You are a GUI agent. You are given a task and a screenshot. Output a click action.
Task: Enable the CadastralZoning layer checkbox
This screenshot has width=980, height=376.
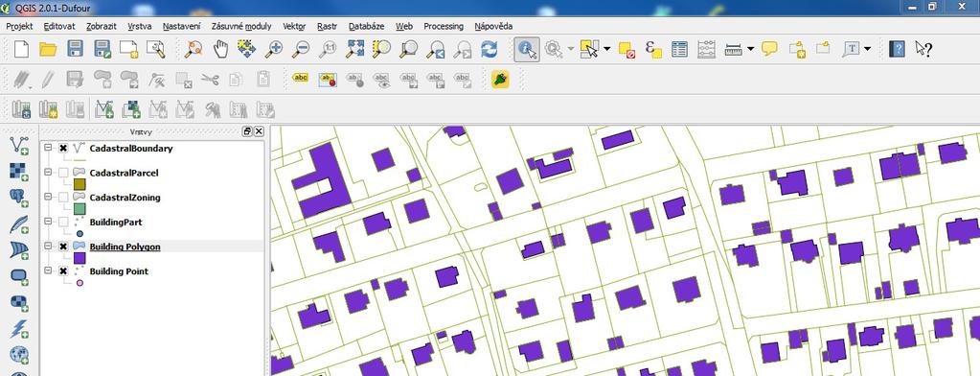63,197
